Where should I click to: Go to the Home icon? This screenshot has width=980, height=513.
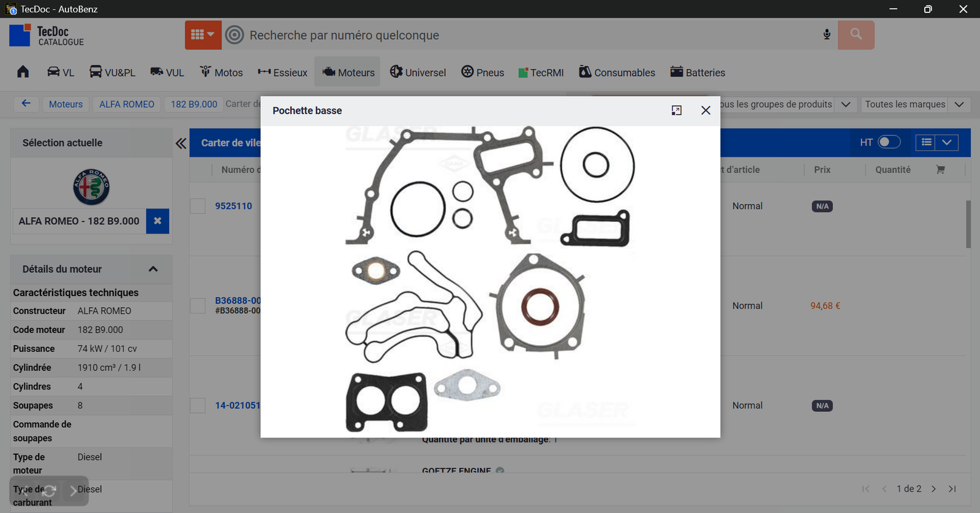tap(23, 72)
